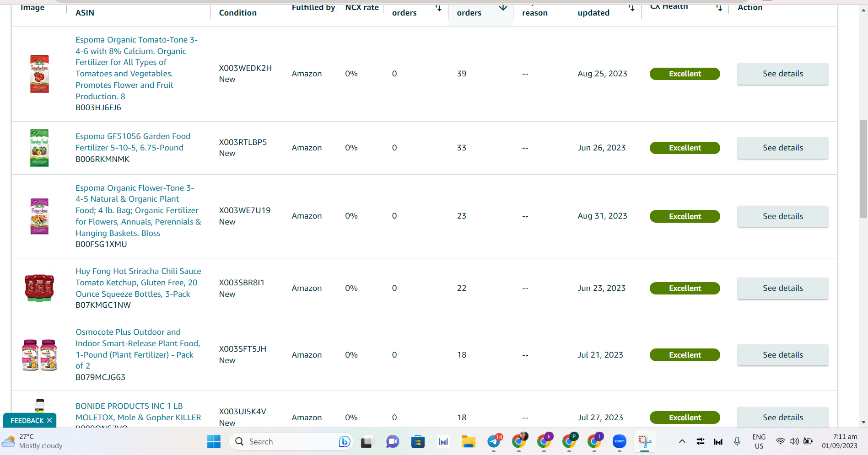Image resolution: width=868 pixels, height=455 pixels.
Task: Click SKU text X003RTLBP5
Action: [243, 142]
